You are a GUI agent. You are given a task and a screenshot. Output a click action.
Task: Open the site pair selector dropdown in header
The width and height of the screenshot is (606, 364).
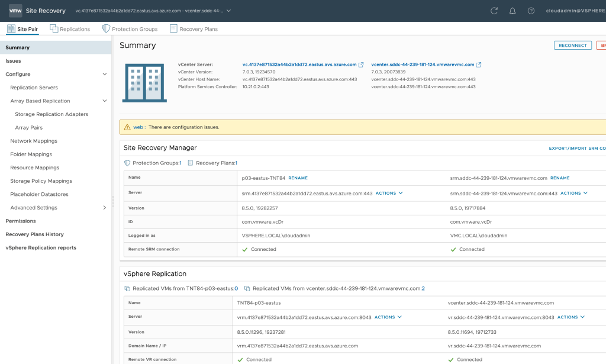[229, 11]
